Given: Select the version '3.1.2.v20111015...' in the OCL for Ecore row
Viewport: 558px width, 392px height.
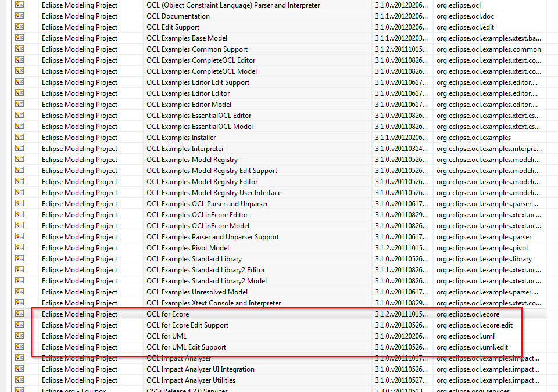Looking at the screenshot, I should (402, 314).
